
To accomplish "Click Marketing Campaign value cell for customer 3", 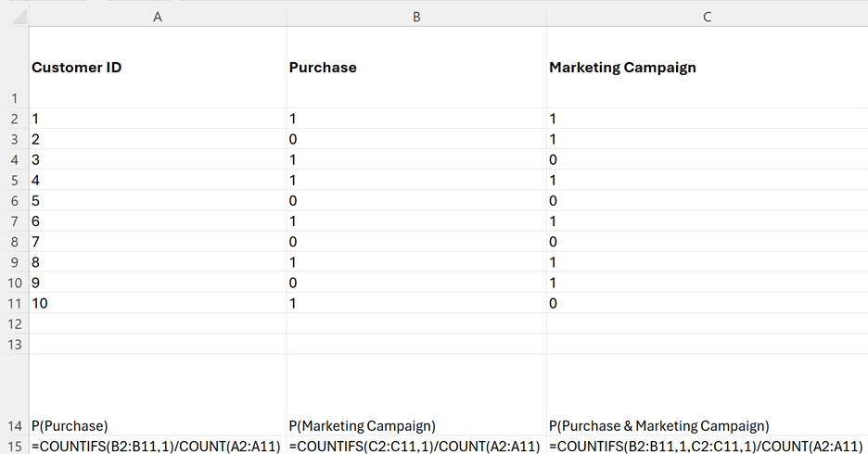I will point(707,159).
